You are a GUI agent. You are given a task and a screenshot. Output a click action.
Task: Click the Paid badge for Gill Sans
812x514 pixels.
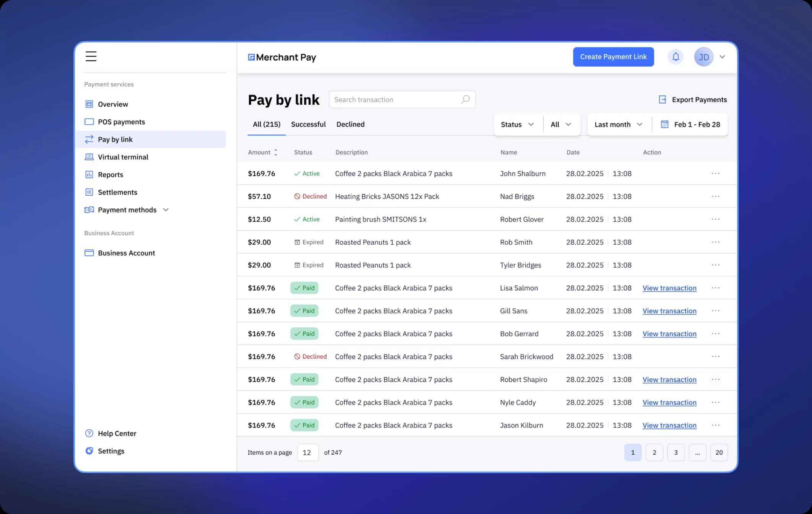click(x=304, y=311)
